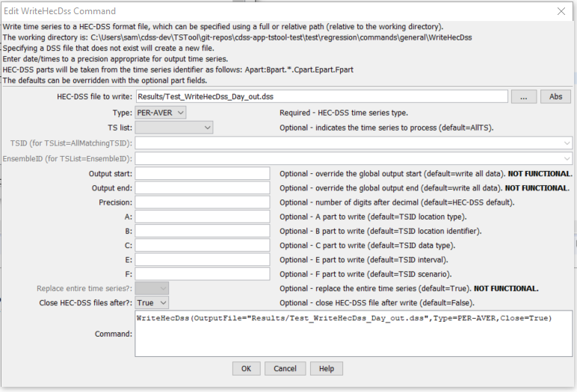The image size is (577, 392).
Task: Open the Type dropdown showing PER-AVER
Action: [x=161, y=113]
